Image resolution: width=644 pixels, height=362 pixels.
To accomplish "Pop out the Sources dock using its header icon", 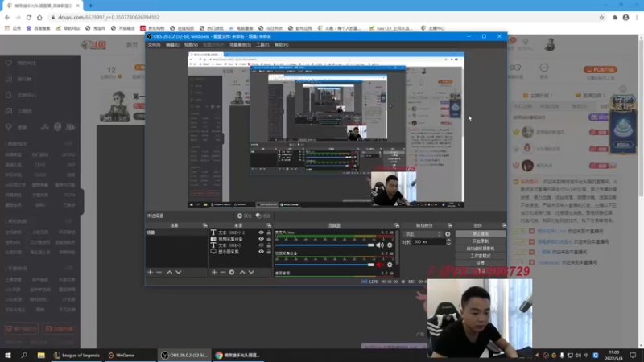I will click(269, 225).
